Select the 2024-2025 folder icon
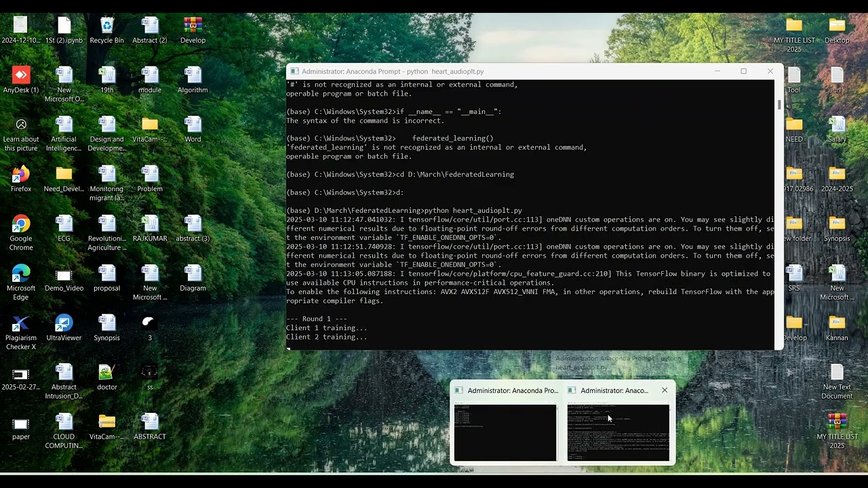 point(837,179)
